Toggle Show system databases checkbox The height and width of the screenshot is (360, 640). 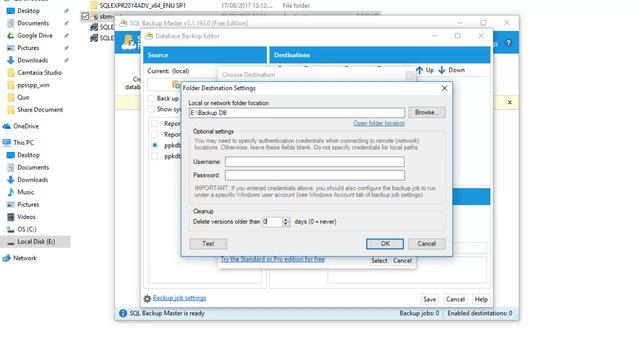(151, 109)
